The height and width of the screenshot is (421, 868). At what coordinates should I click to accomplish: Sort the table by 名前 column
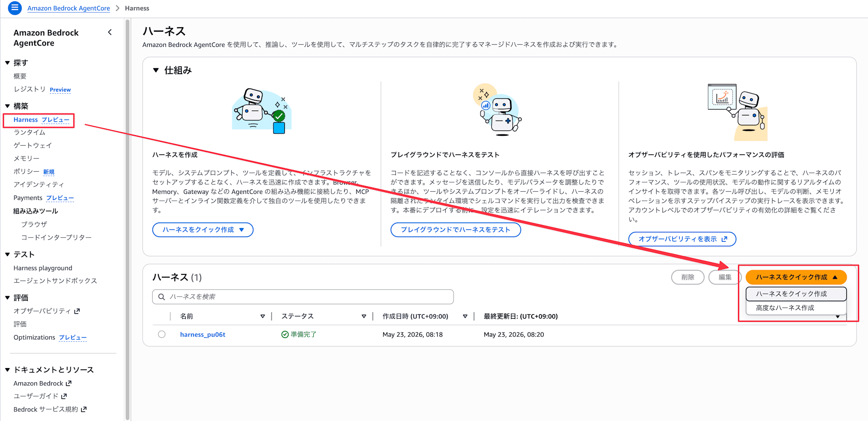(x=263, y=317)
